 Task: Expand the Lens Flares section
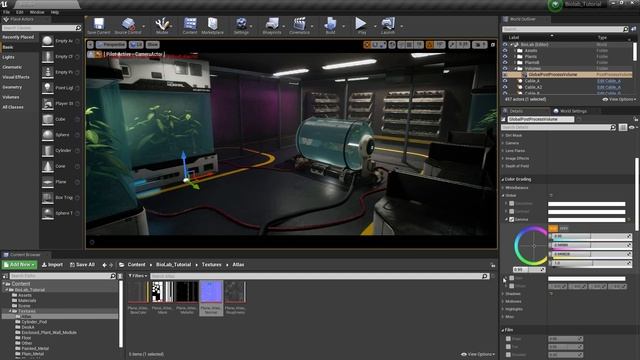503,151
